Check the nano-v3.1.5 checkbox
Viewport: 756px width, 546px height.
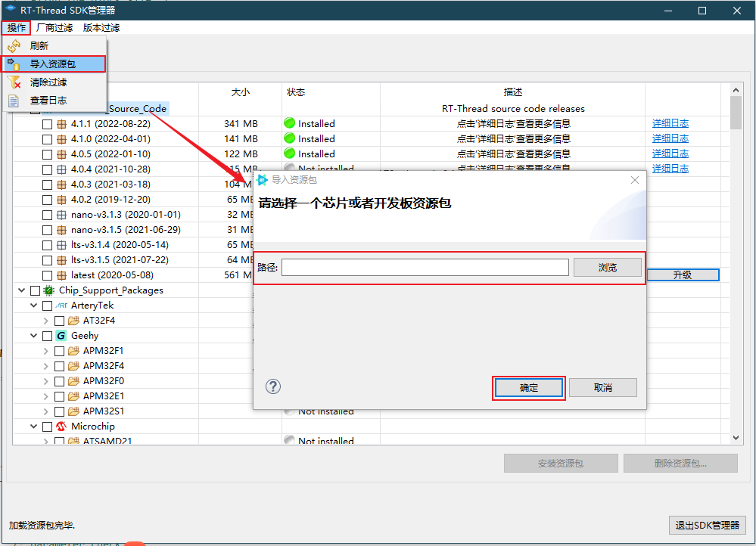click(x=47, y=230)
